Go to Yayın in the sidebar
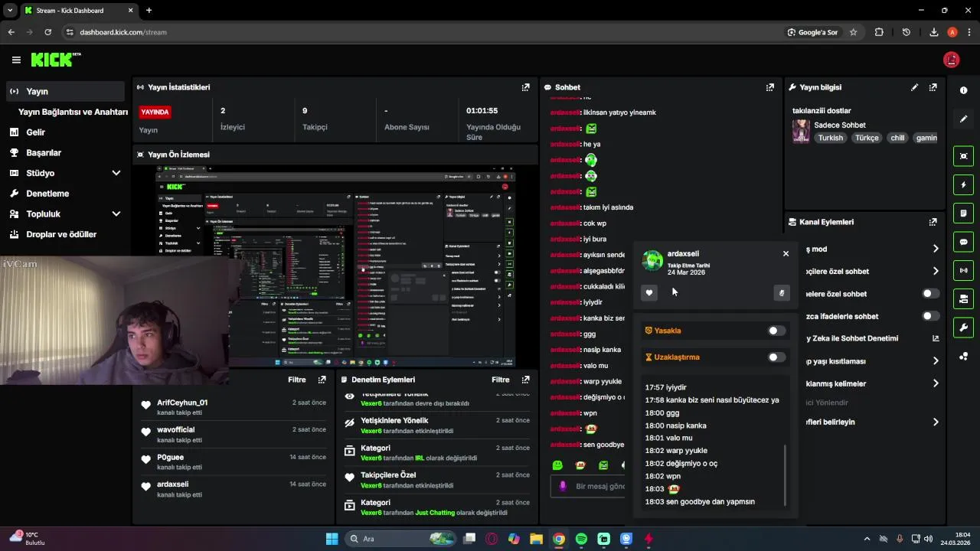 tap(64, 91)
